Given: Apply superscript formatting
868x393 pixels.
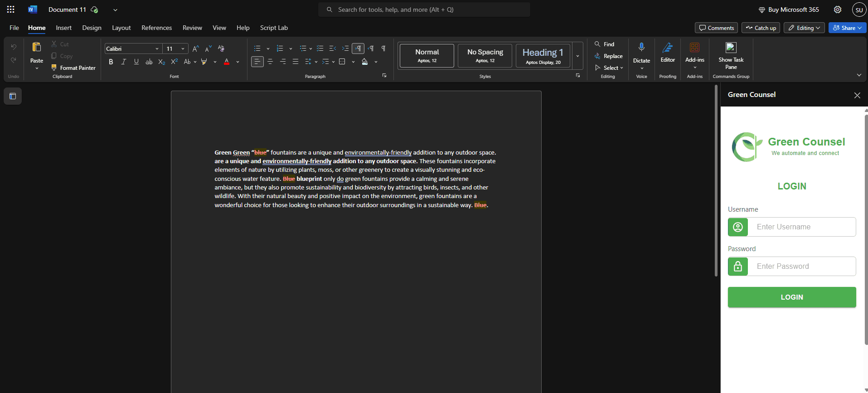Looking at the screenshot, I should [x=174, y=62].
